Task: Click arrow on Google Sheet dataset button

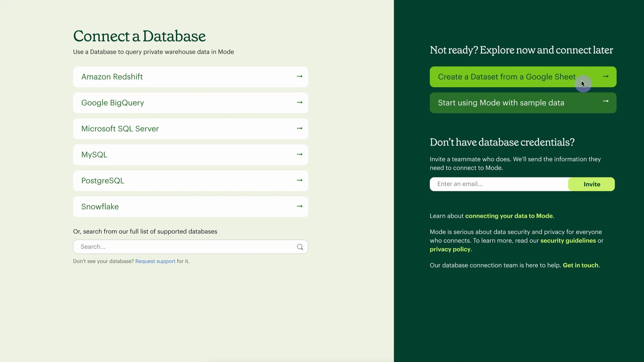Action: coord(606,76)
